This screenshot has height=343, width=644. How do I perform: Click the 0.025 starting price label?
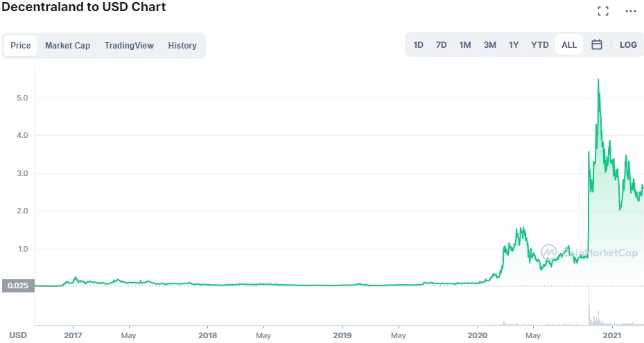(18, 285)
